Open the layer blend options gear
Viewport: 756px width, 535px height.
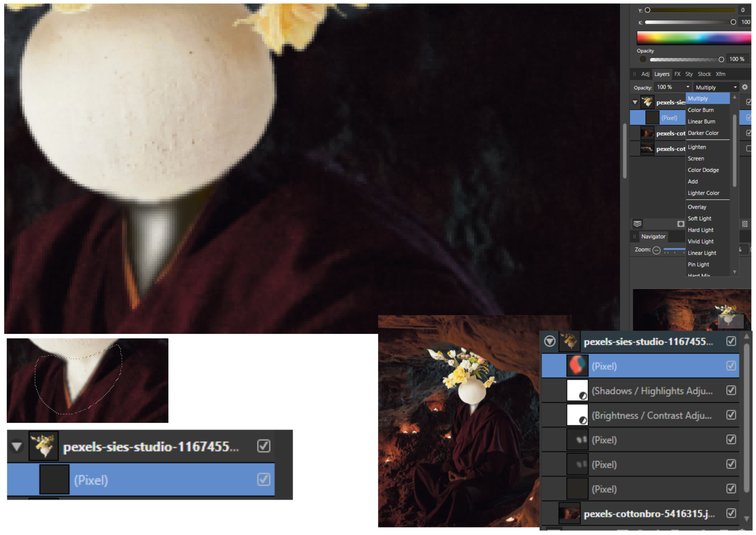click(745, 87)
